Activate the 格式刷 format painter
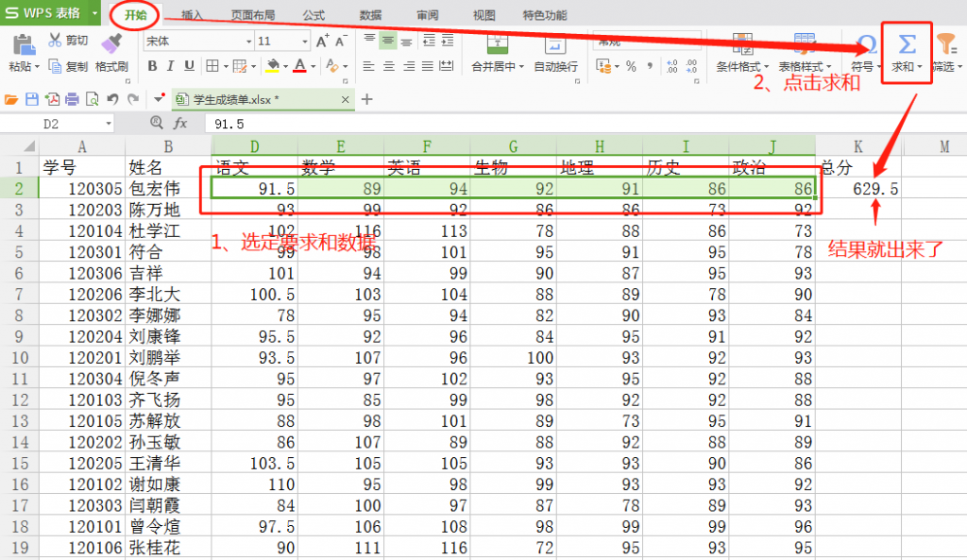 pyautogui.click(x=111, y=53)
